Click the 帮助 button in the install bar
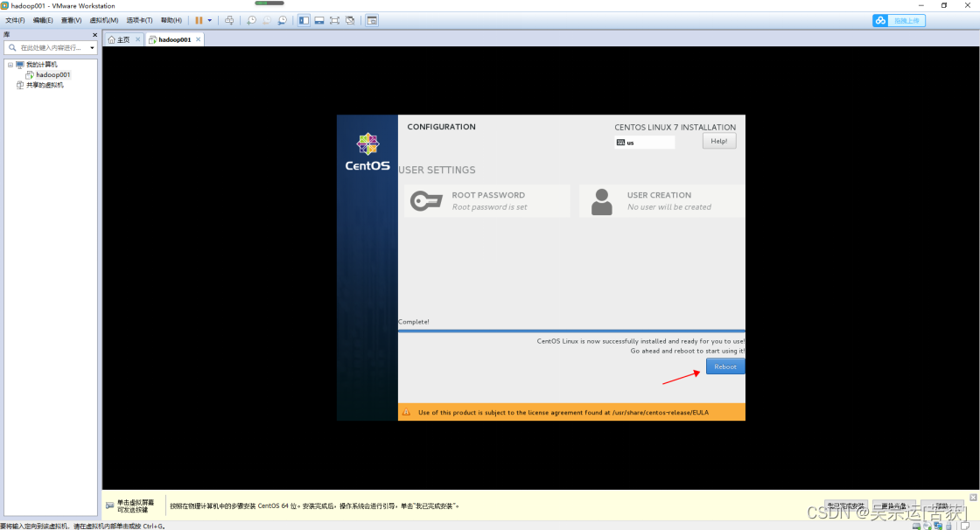 pyautogui.click(x=941, y=506)
